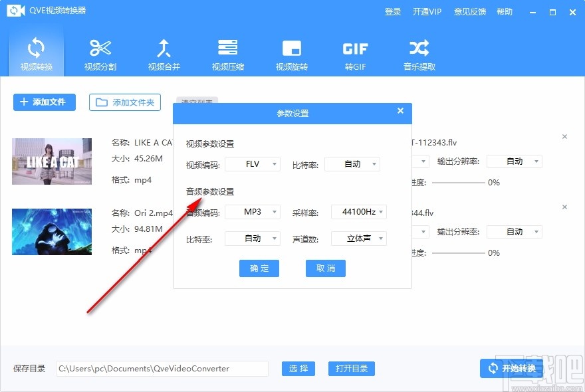This screenshot has height=392, width=585.
Task: Open the 帮助 help menu
Action: (503, 11)
